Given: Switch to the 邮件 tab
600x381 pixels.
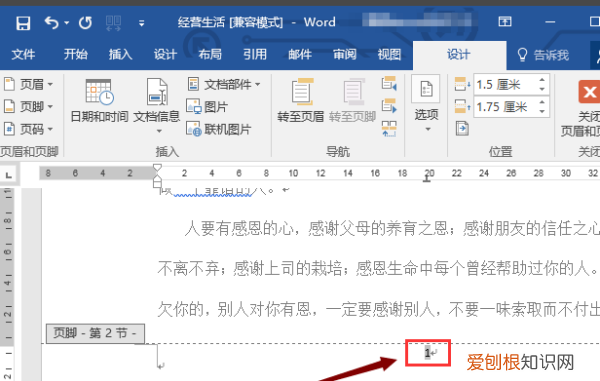Looking at the screenshot, I should 300,54.
